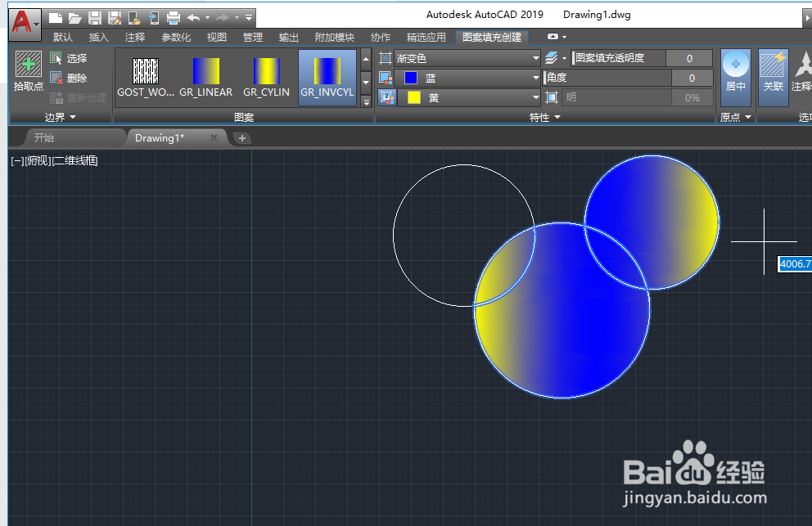Click the gradient color 1 icon
Viewport: 812px width, 526px height.
coord(386,79)
